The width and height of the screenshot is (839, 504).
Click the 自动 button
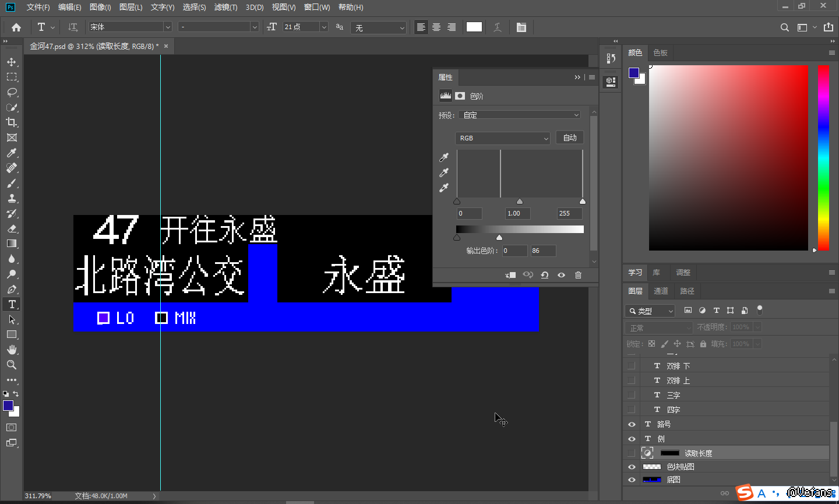(x=569, y=138)
